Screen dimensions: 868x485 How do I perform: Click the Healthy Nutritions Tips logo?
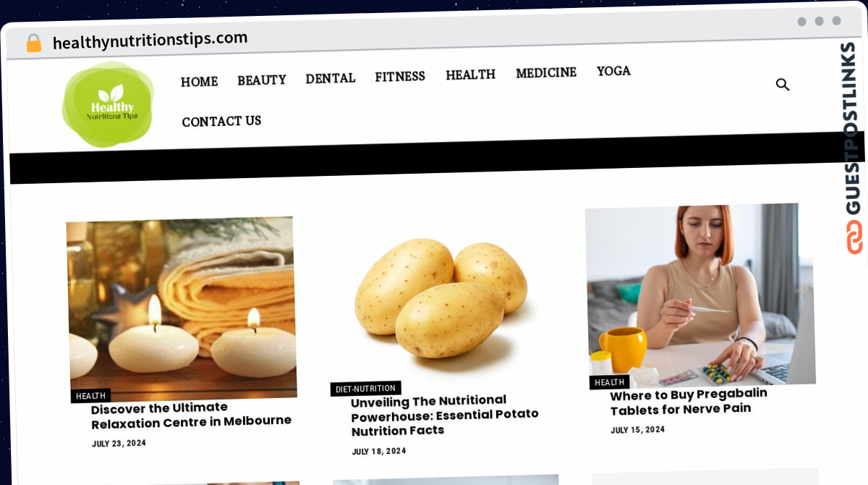pos(108,105)
